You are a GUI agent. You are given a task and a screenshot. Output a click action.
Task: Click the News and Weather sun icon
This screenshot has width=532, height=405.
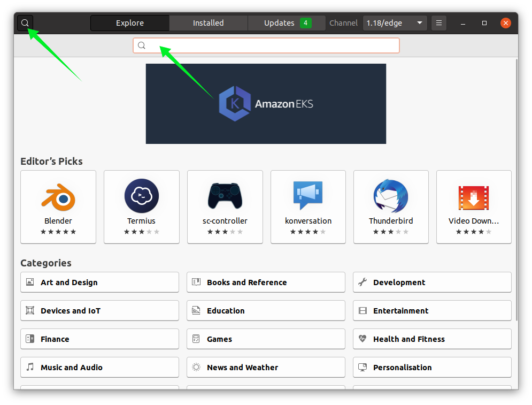196,367
